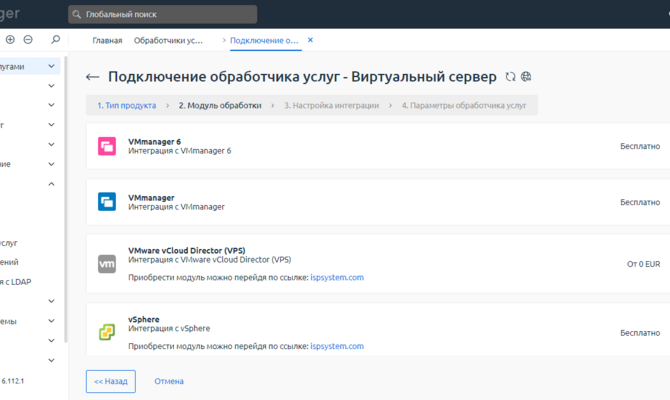Click the Интеграция с VMmanager 6 description

click(x=179, y=151)
